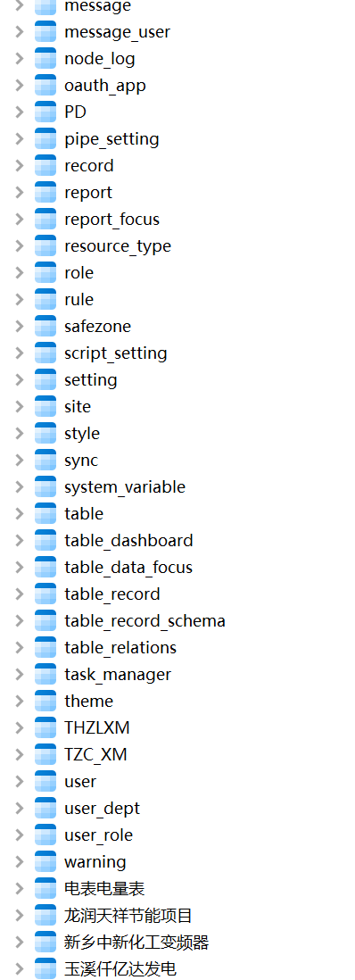The height and width of the screenshot is (980, 355).
Task: Select the warning table
Action: point(95,862)
